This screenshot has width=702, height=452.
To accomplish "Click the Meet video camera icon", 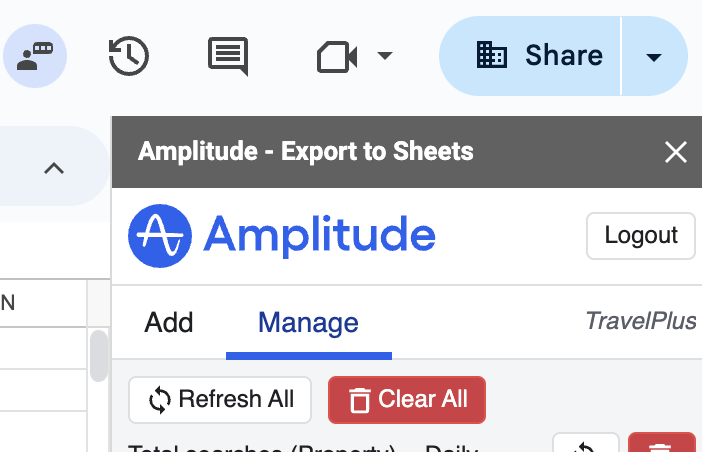I will pyautogui.click(x=337, y=56).
